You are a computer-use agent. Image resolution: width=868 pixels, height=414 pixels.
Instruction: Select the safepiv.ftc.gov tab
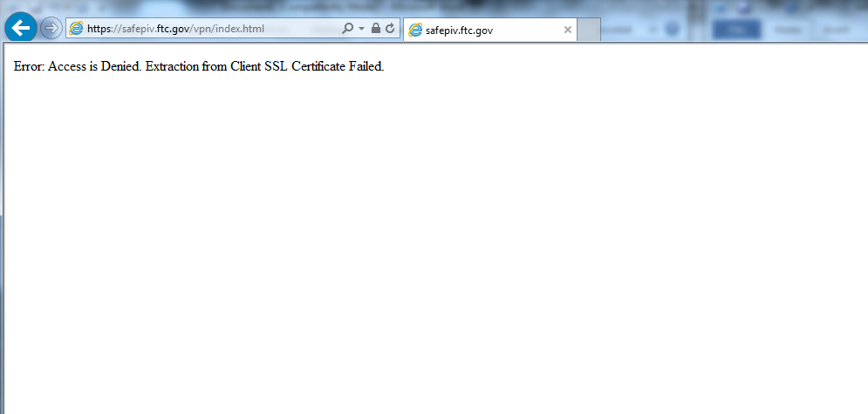pyautogui.click(x=490, y=30)
